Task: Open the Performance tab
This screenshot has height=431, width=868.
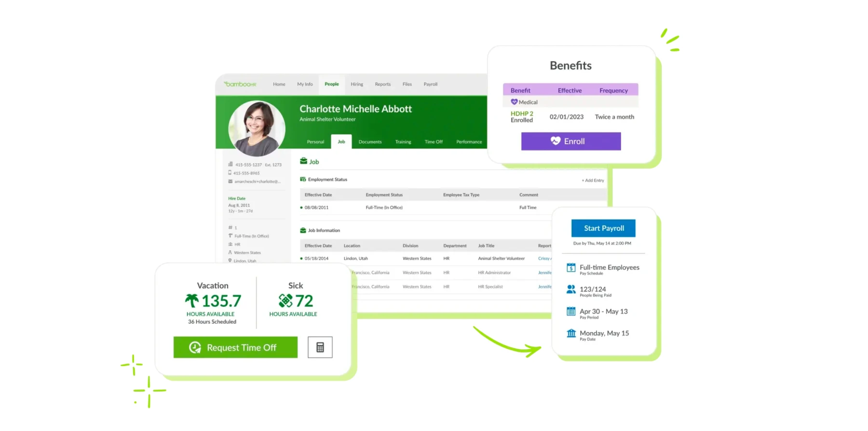Action: click(469, 142)
